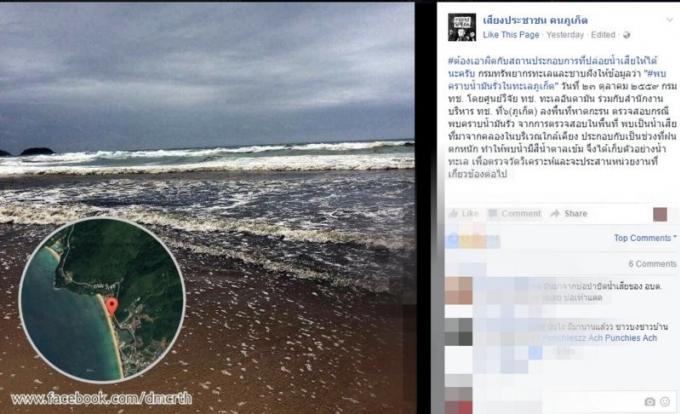View the Edited history link
Screen dimensions: 680x414
coord(603,35)
